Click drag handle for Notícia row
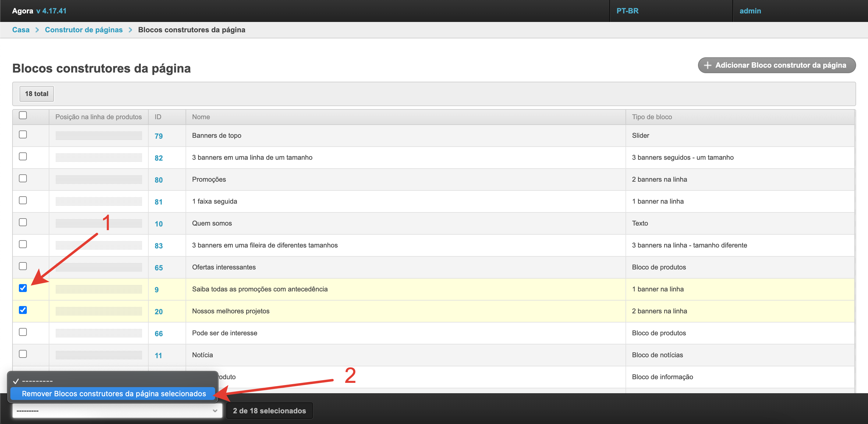This screenshot has height=424, width=868. 98,355
